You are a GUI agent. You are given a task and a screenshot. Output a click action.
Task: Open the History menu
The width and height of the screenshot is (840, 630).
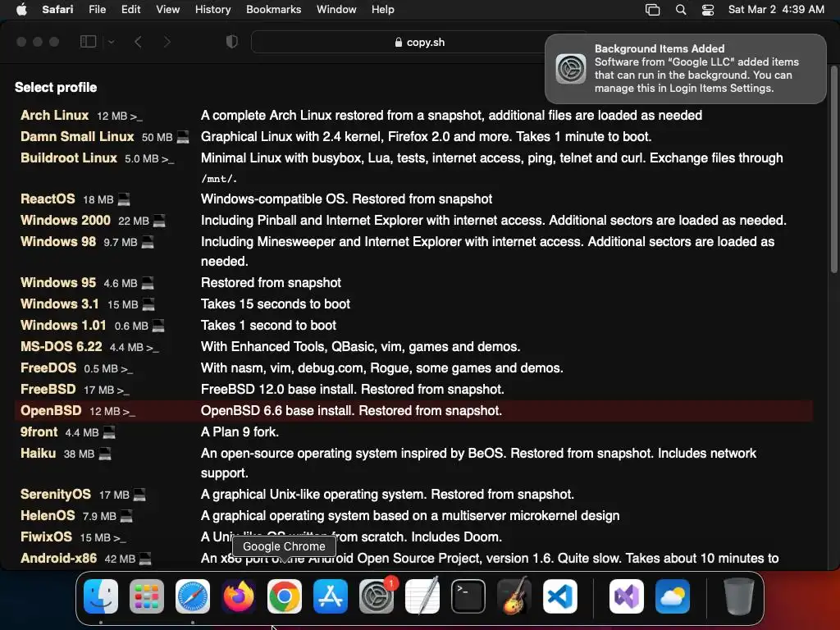[212, 9]
